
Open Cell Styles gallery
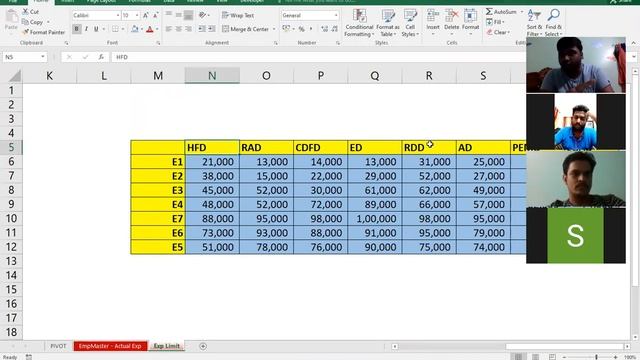[x=410, y=23]
